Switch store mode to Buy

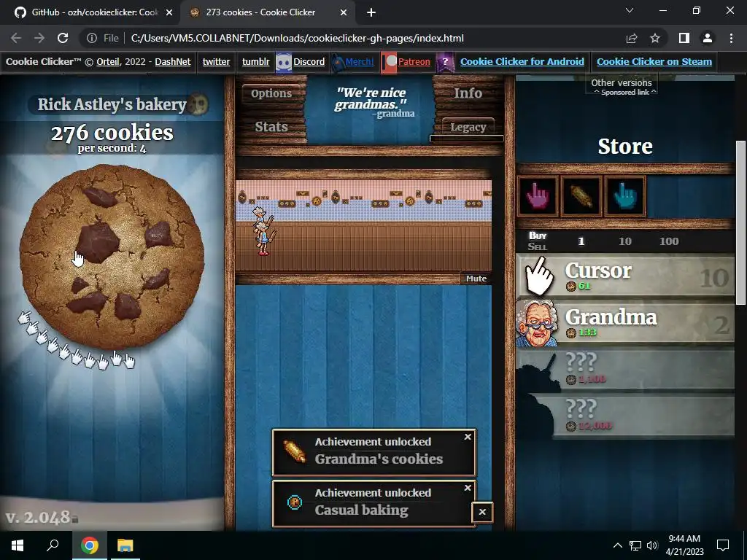(538, 236)
